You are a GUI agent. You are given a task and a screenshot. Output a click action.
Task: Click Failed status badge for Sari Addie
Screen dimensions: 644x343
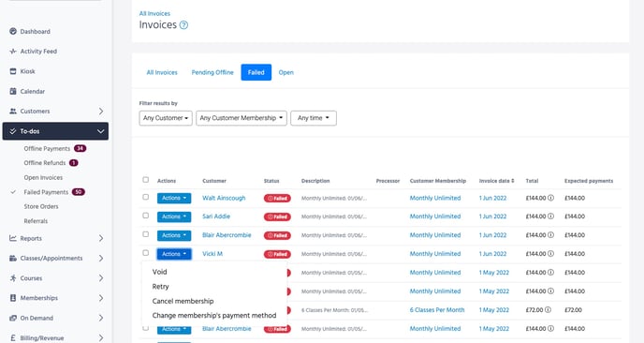coord(277,216)
